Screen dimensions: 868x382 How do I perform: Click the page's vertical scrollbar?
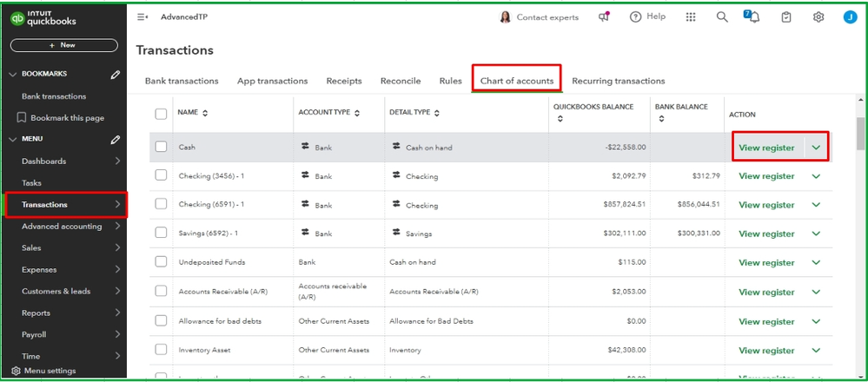point(860,135)
